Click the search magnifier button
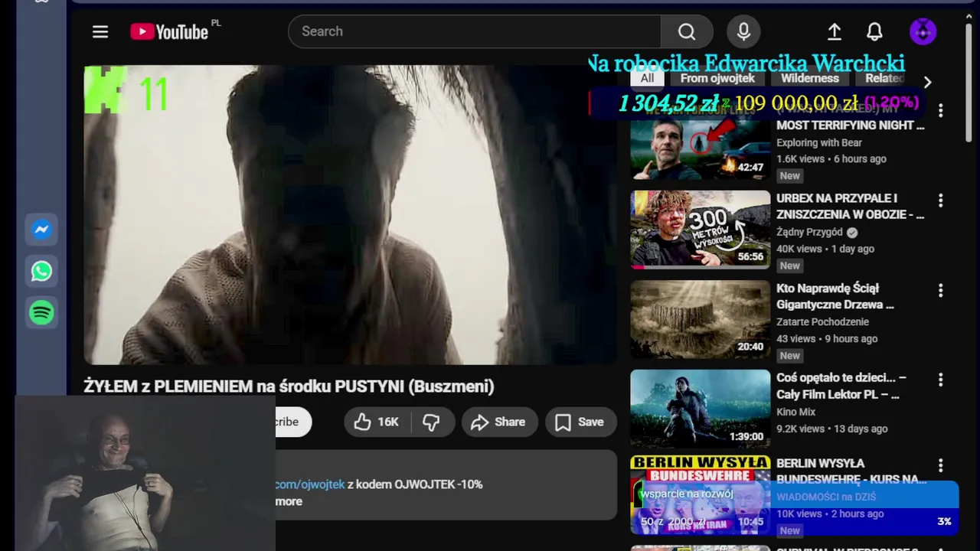The height and width of the screenshot is (551, 980). (x=687, y=31)
